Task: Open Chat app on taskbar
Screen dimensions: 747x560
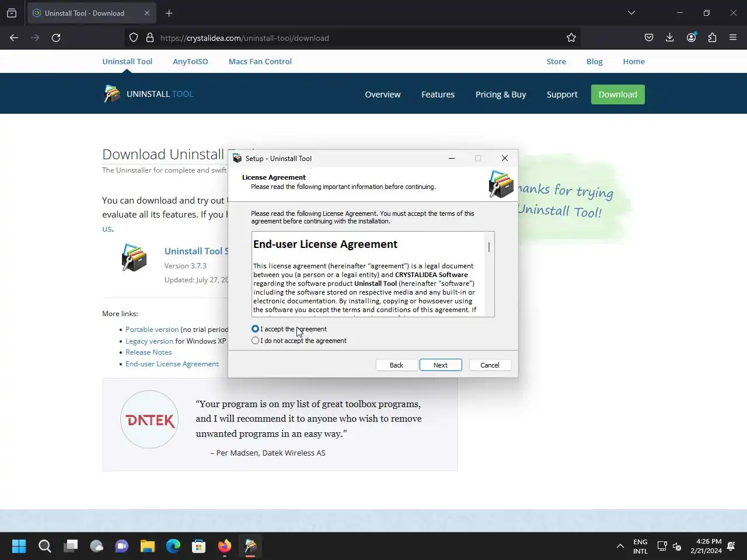Action: [121, 546]
